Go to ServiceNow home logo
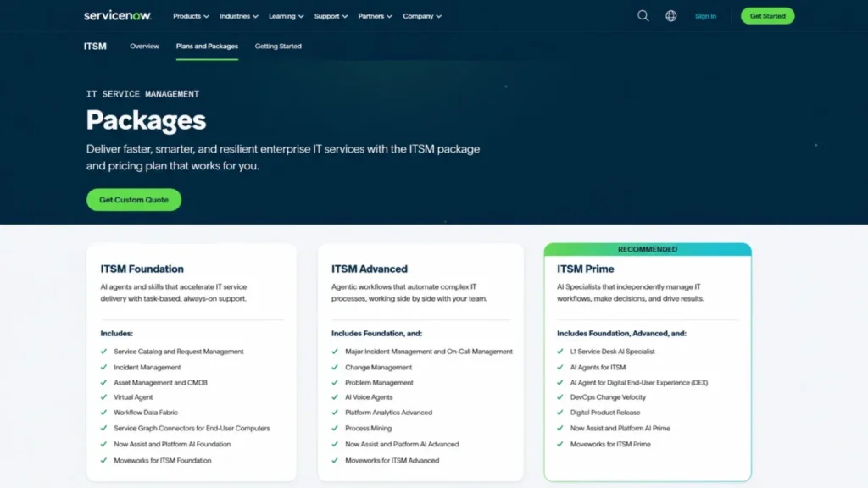The height and width of the screenshot is (488, 868). [x=117, y=15]
